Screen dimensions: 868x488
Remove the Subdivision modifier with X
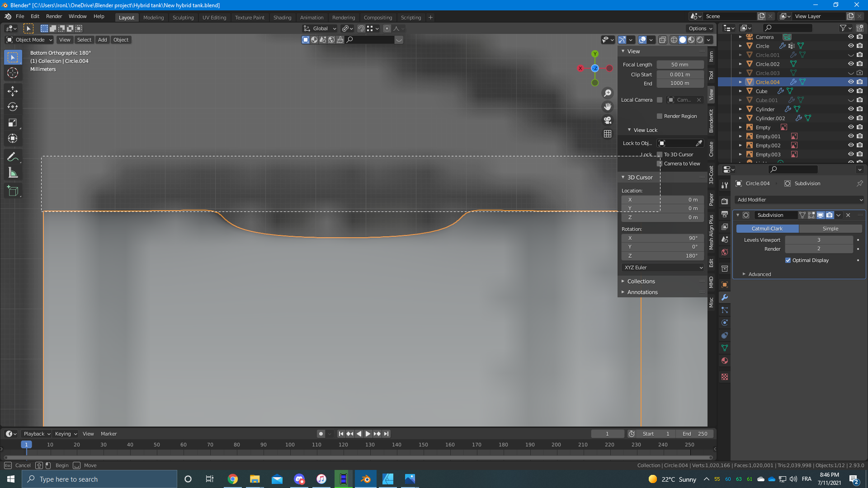point(848,215)
